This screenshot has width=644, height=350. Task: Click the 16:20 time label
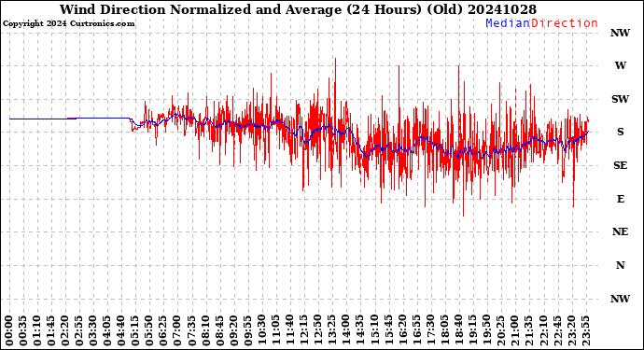click(x=402, y=331)
